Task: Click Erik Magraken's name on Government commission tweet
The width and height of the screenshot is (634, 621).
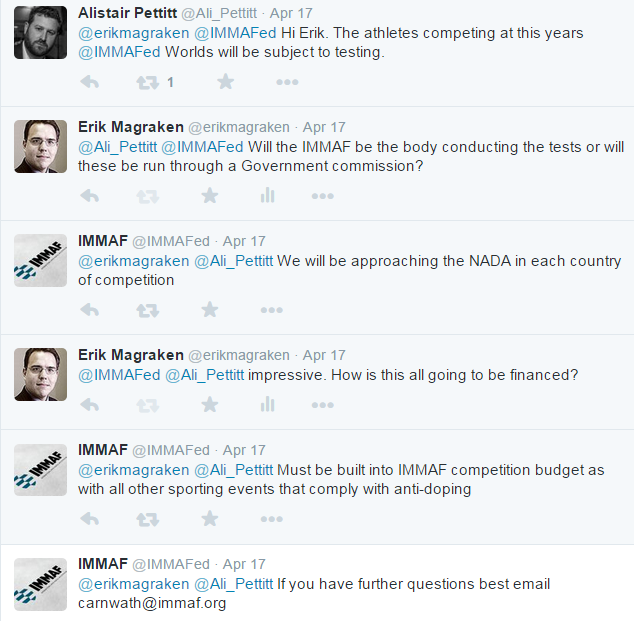Action: [131, 127]
